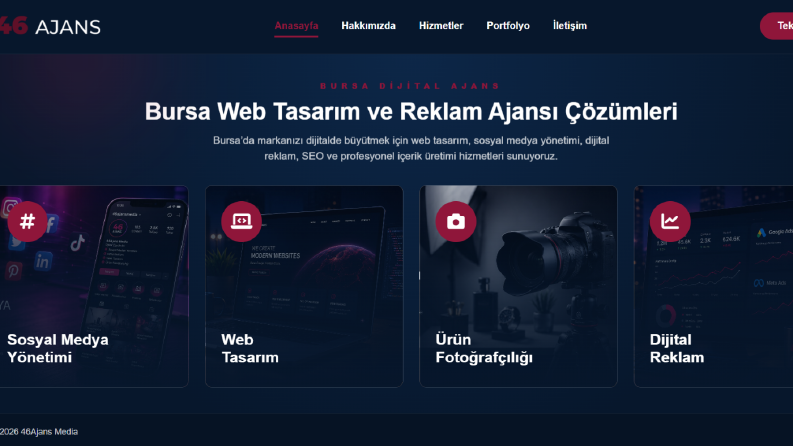Click the paragraph starting Bursa'da markanızı dijitalde

[411, 148]
